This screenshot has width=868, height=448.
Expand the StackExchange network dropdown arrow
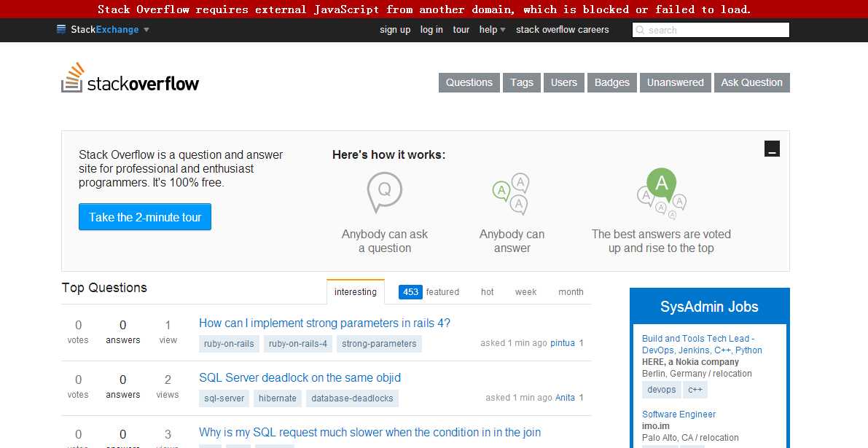(146, 30)
